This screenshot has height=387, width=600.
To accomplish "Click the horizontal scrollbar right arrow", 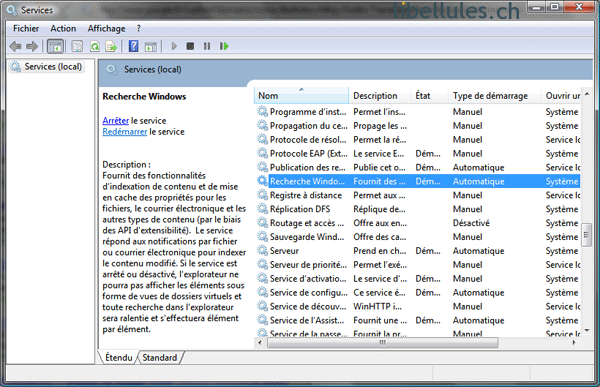I will (x=574, y=343).
